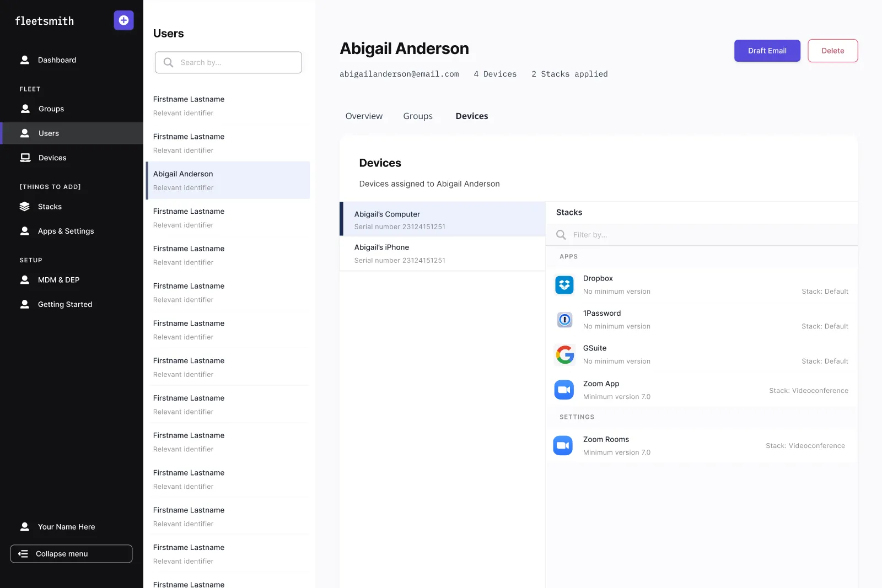882x588 pixels.
Task: Click the Delete button
Action: [x=832, y=51]
